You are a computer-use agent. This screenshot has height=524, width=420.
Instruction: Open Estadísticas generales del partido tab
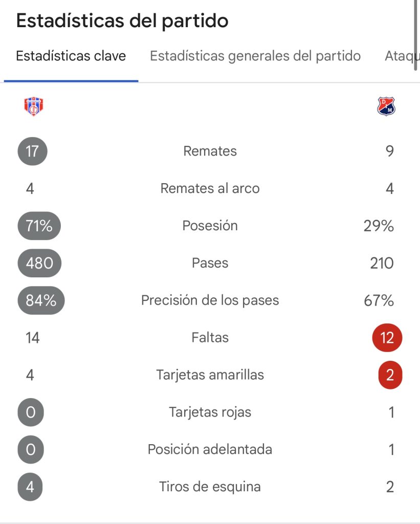tap(255, 56)
